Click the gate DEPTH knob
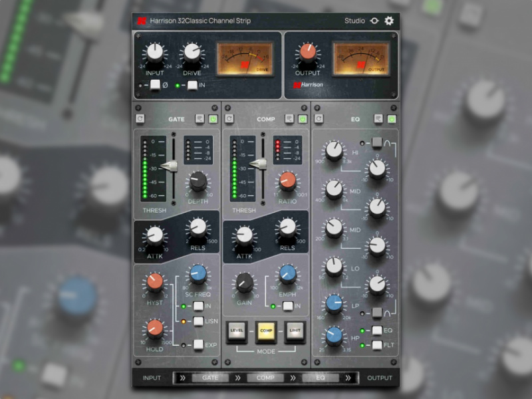 198,180
